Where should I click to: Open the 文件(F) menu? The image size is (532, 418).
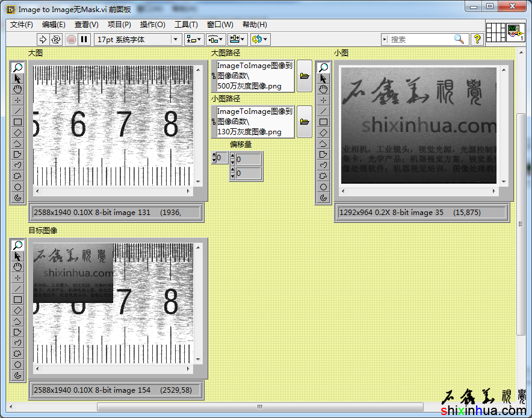pyautogui.click(x=22, y=25)
